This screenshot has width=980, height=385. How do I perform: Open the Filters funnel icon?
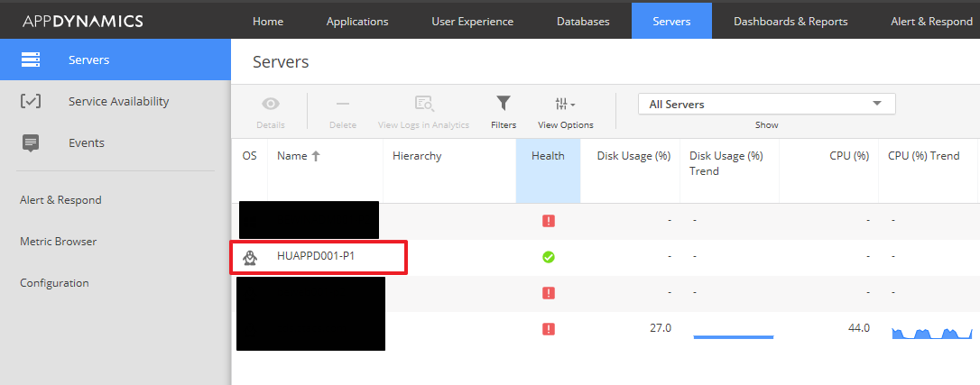pyautogui.click(x=504, y=103)
